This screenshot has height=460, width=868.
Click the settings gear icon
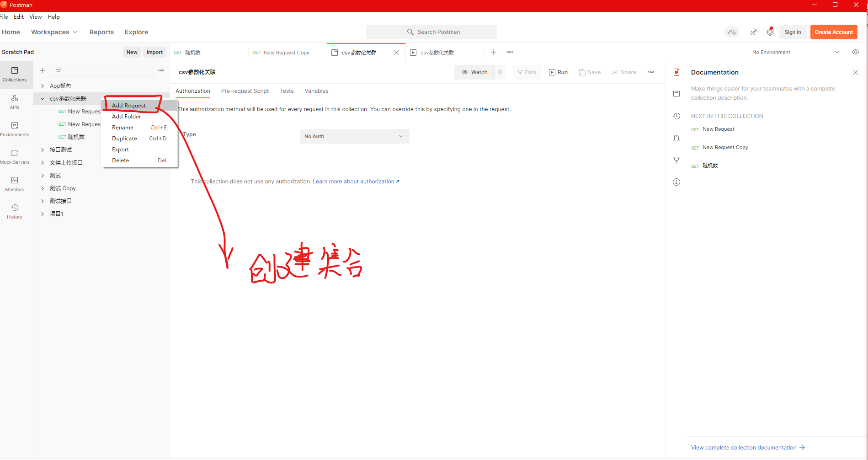click(770, 32)
